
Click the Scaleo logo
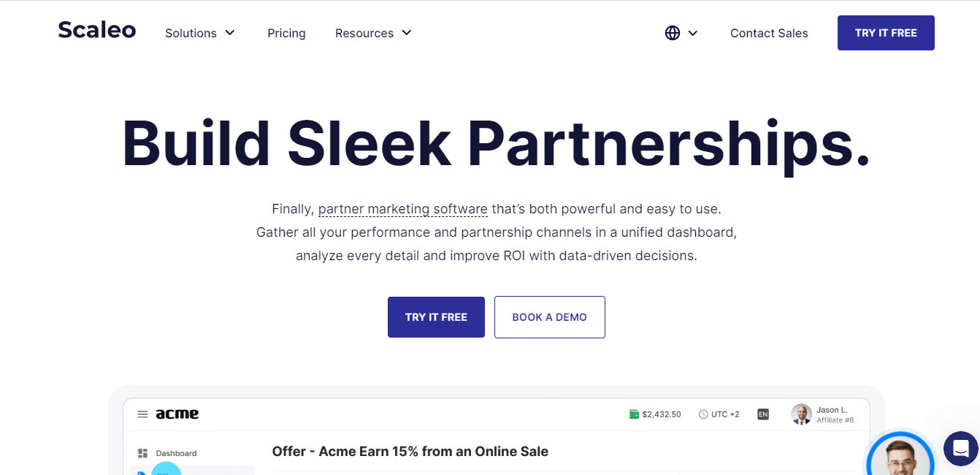(97, 31)
